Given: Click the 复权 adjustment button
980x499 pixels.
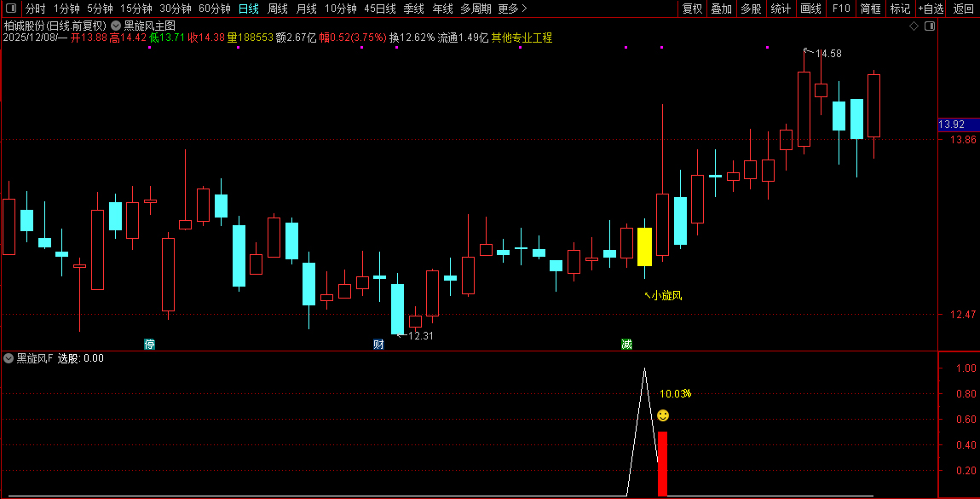Looking at the screenshot, I should pyautogui.click(x=693, y=9).
